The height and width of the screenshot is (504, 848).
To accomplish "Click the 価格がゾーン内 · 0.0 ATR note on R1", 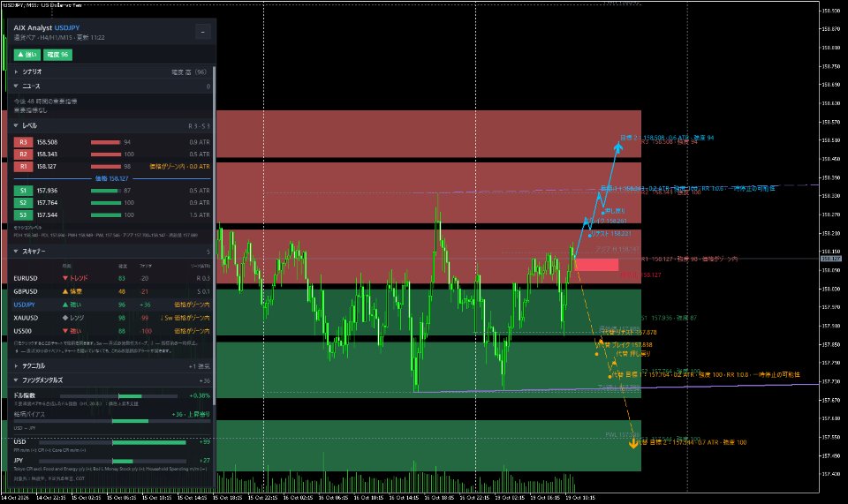I will pyautogui.click(x=179, y=166).
